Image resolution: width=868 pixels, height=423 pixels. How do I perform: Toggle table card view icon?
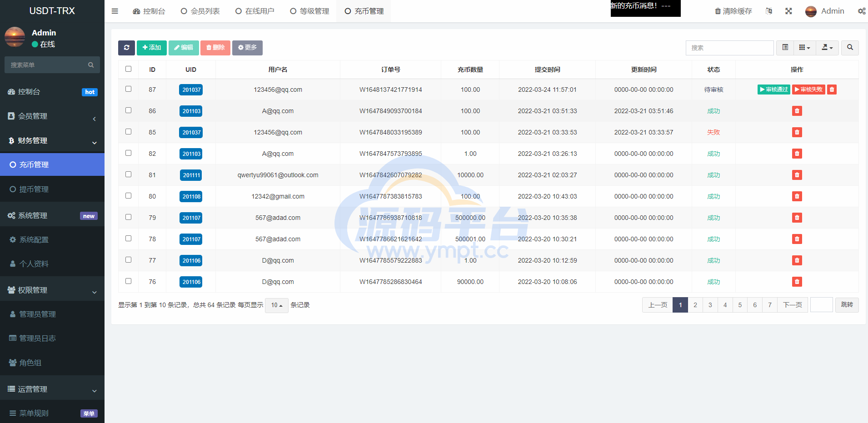coord(785,48)
